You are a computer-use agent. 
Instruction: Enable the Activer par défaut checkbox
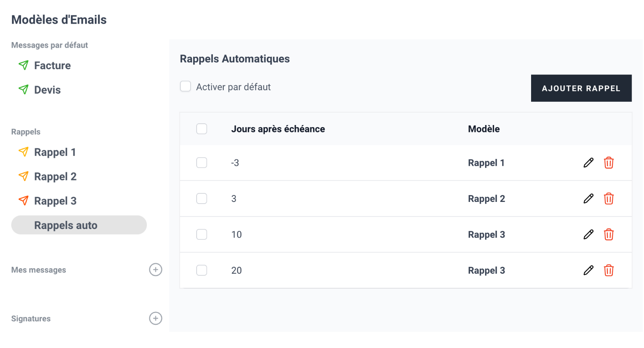pyautogui.click(x=185, y=87)
